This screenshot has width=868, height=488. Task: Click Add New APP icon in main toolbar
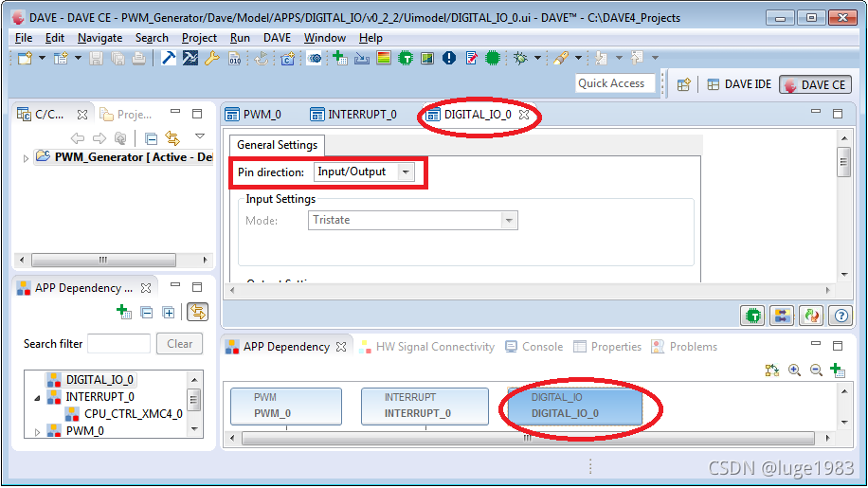pyautogui.click(x=340, y=58)
